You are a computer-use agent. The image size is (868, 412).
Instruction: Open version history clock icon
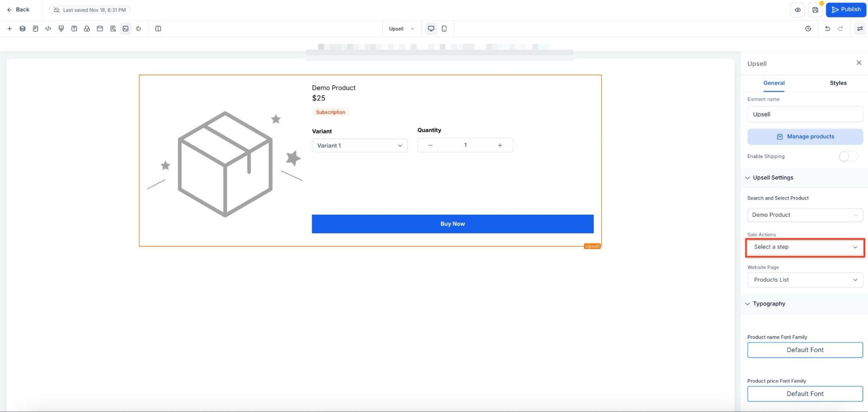click(808, 29)
